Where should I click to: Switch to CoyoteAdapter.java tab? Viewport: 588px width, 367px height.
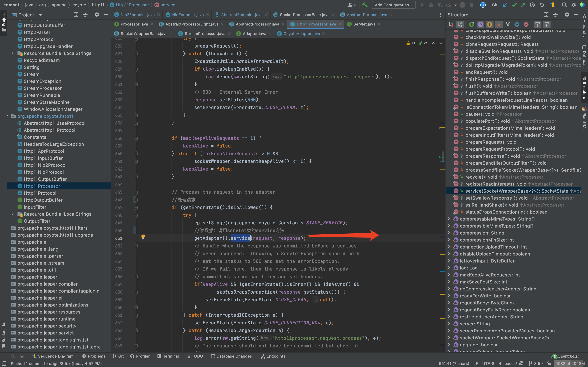click(x=301, y=34)
